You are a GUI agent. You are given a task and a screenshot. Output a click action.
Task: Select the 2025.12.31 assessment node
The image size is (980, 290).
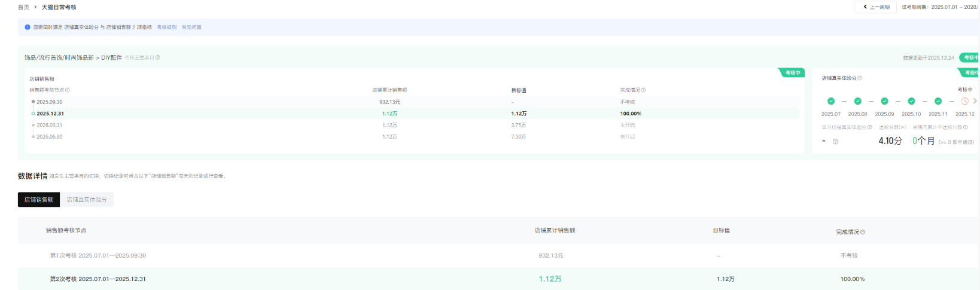tap(50, 114)
